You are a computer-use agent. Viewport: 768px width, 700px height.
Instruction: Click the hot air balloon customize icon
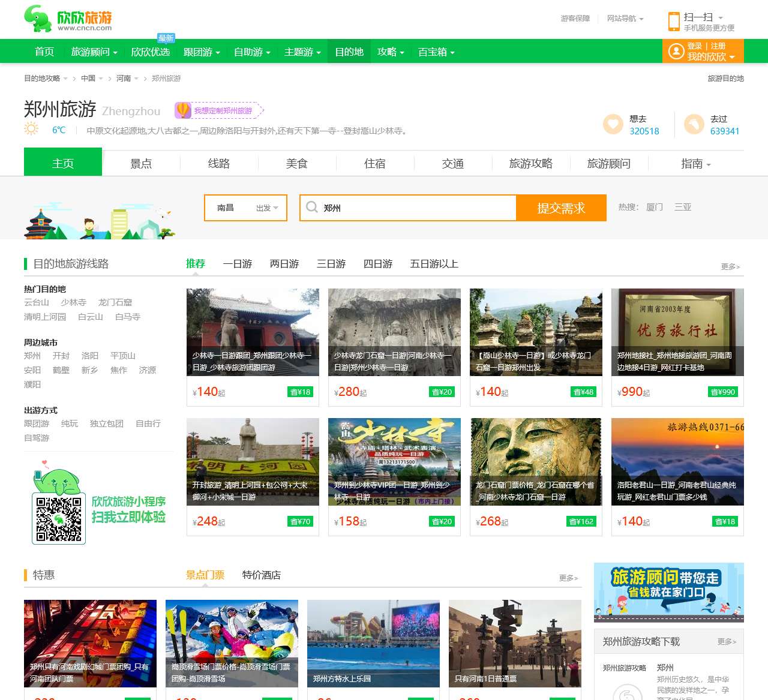coord(182,110)
